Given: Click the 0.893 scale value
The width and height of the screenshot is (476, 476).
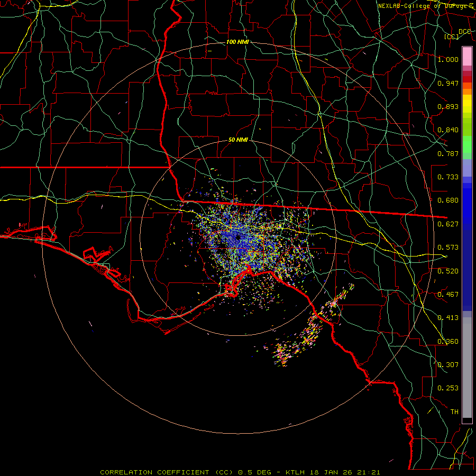Looking at the screenshot, I should tap(448, 106).
